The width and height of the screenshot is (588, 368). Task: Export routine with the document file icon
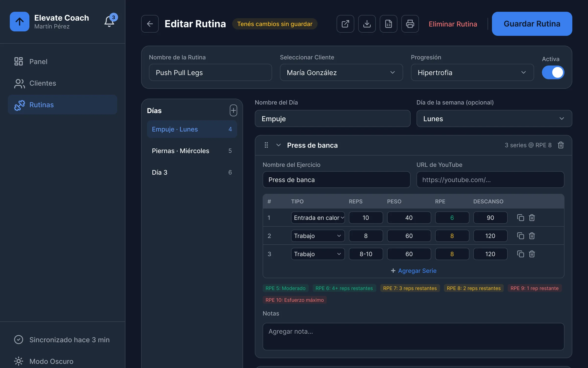(x=389, y=24)
